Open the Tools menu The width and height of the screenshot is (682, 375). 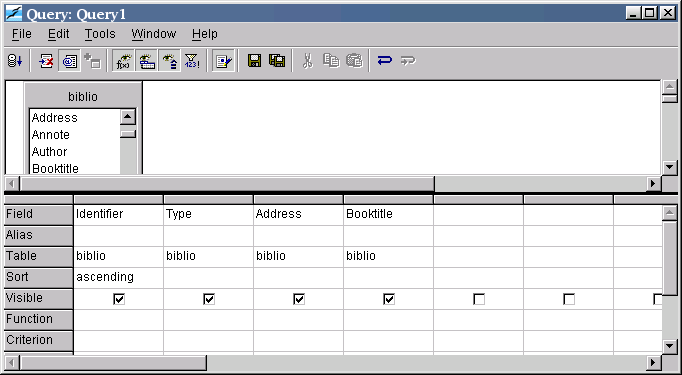click(x=100, y=34)
